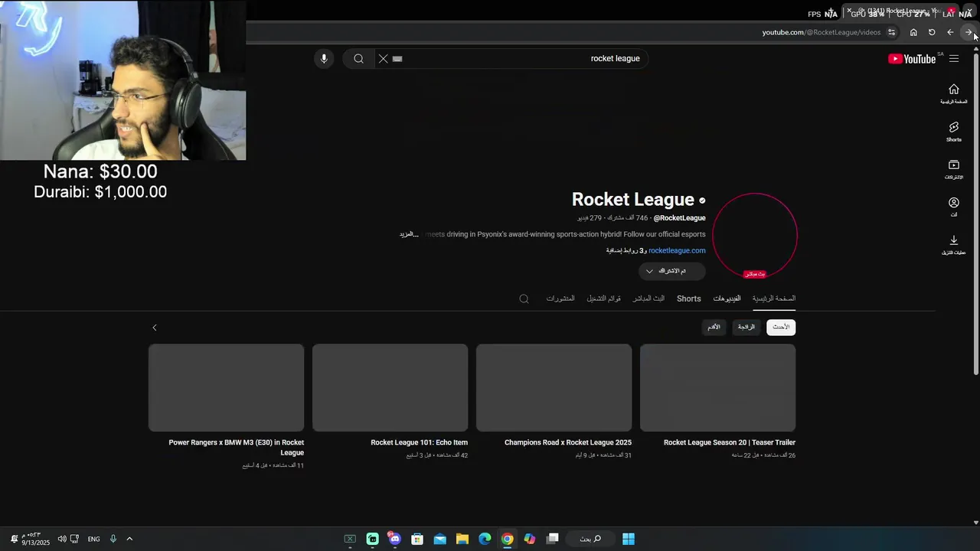The image size is (980, 551).
Task: Select the Popular filter chip 'الرائجة'
Action: [x=746, y=327]
